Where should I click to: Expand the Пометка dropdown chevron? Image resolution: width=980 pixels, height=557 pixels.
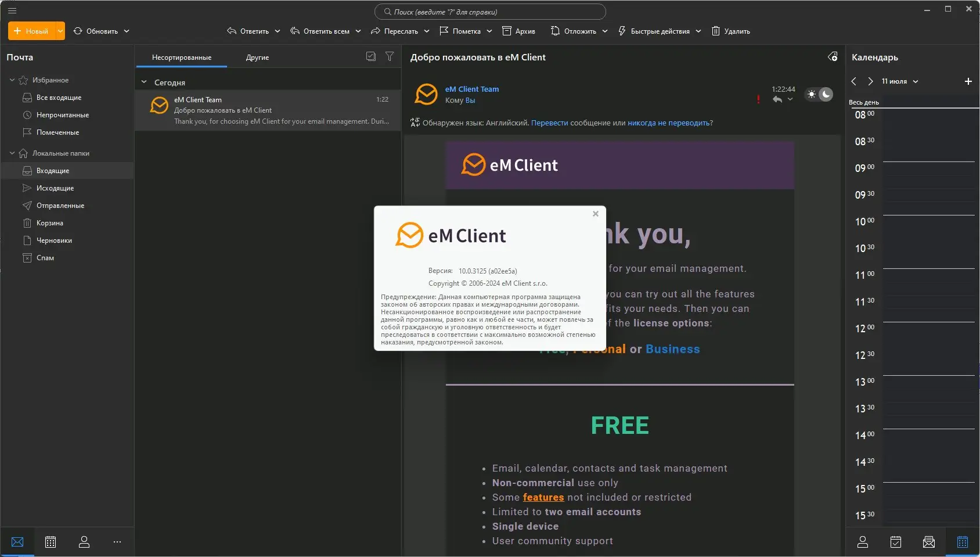[x=489, y=31]
